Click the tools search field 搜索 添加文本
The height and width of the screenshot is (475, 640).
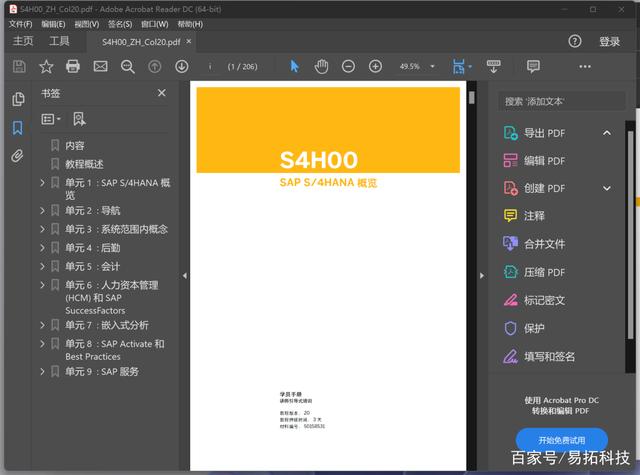tap(562, 101)
